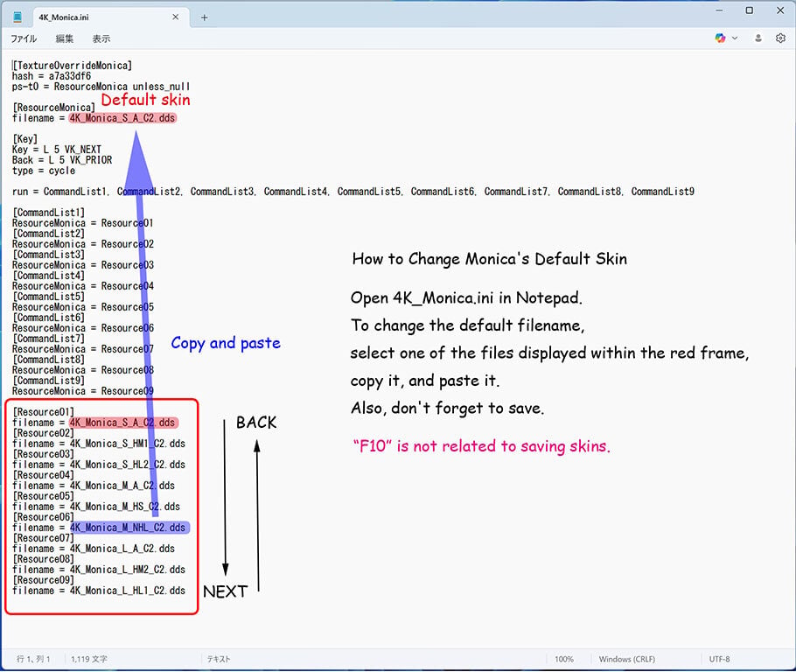Click the 4K_Monica_M_NHL_C2.dds filename
The image size is (796, 672).
(x=128, y=528)
